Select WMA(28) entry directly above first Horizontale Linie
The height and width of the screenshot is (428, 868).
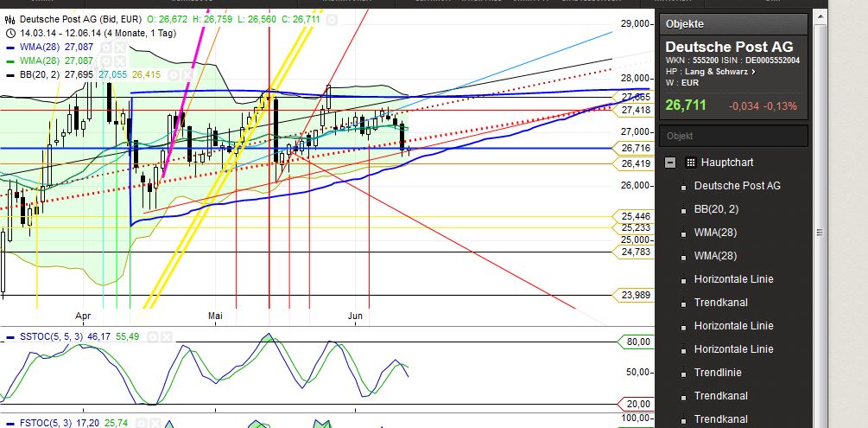tap(715, 256)
